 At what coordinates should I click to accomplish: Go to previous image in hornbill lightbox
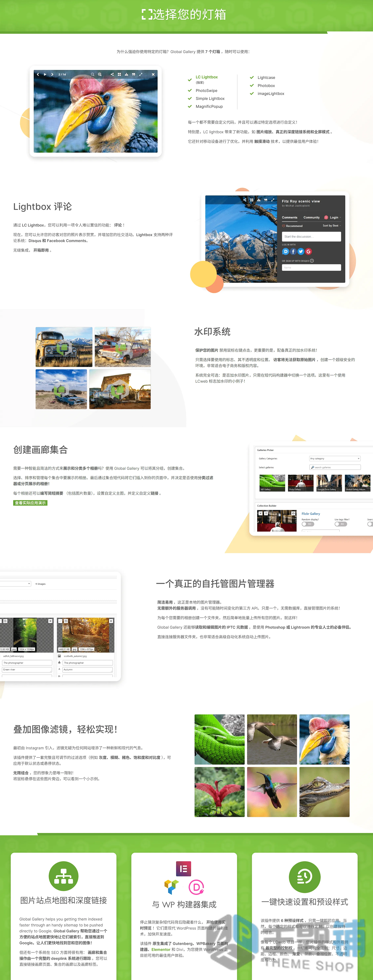pos(38,75)
